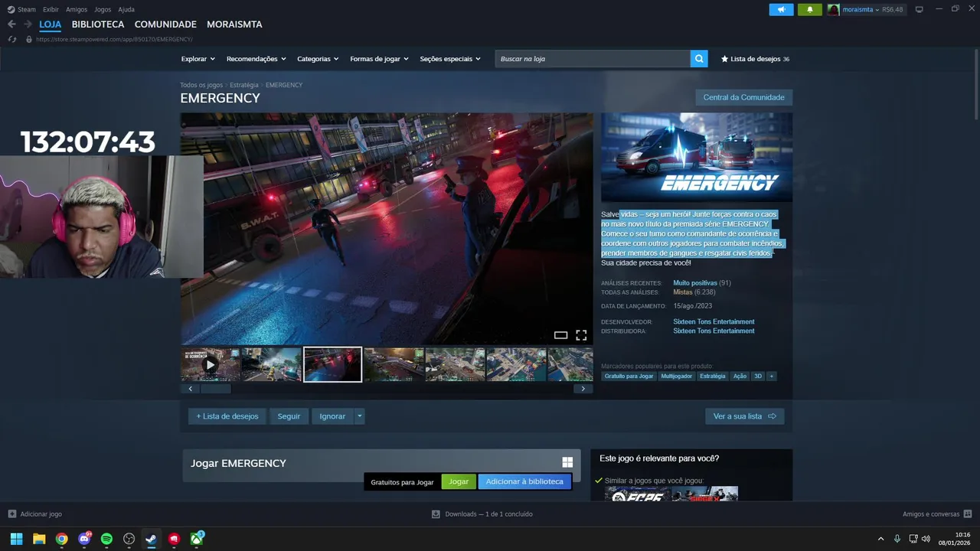The height and width of the screenshot is (551, 980).
Task: Click the Estratégia breadcrumb link
Action: [244, 85]
